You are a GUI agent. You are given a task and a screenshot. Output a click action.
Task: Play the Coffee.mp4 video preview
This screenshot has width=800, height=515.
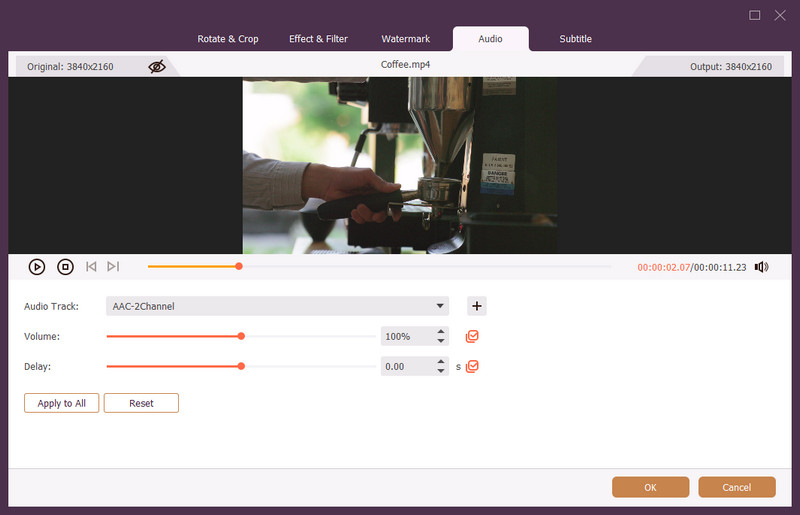click(37, 267)
